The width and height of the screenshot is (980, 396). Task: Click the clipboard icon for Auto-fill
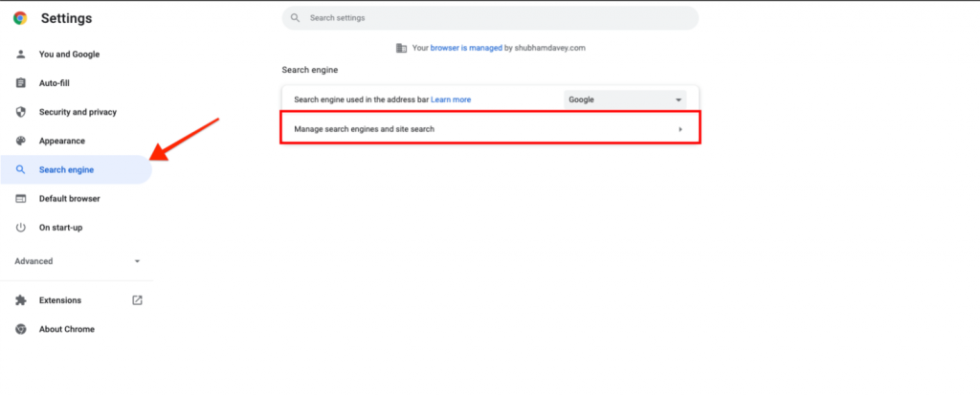21,83
